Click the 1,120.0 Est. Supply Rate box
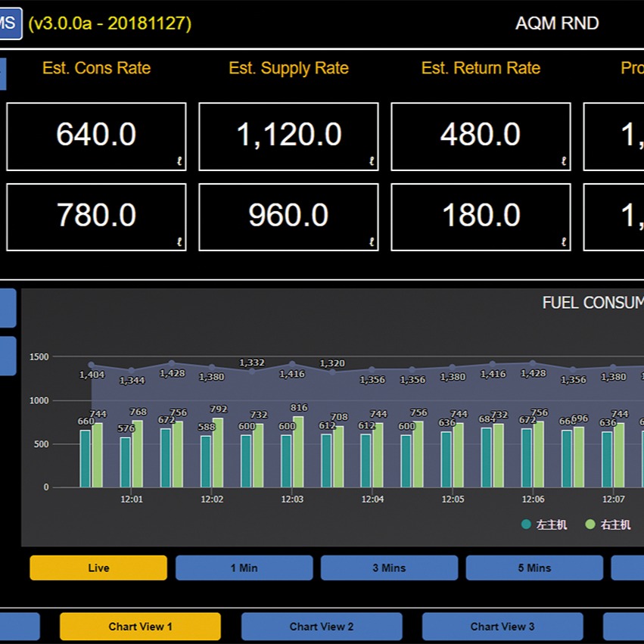 pyautogui.click(x=288, y=136)
